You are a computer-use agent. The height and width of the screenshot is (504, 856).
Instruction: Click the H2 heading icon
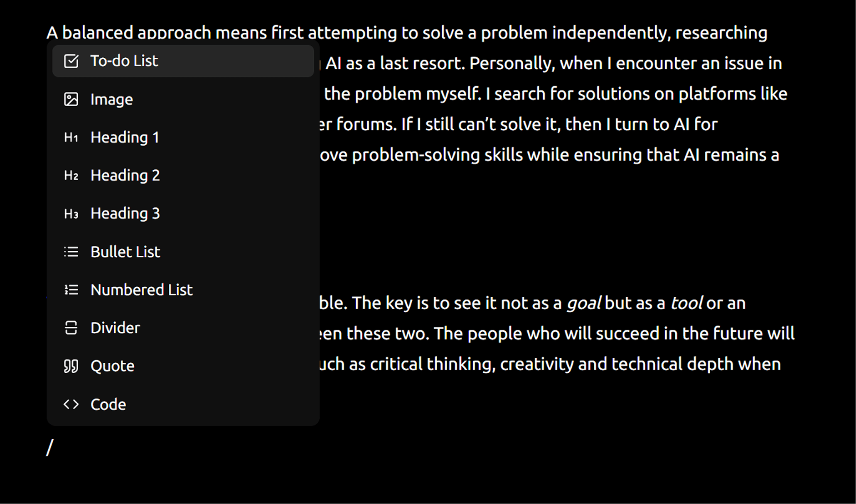[71, 176]
